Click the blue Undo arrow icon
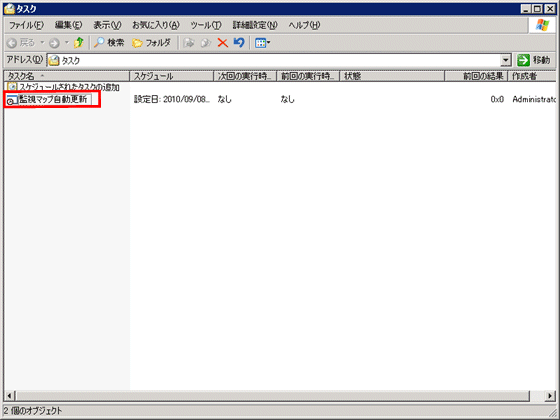This screenshot has width=560, height=420. click(x=239, y=43)
